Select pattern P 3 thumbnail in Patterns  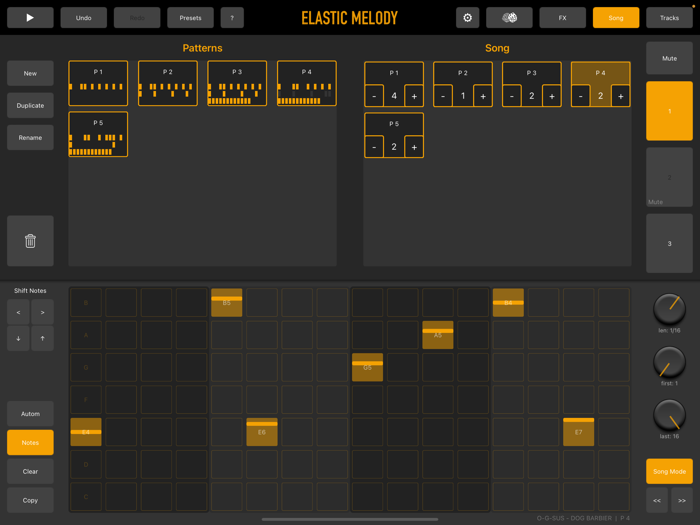click(237, 83)
